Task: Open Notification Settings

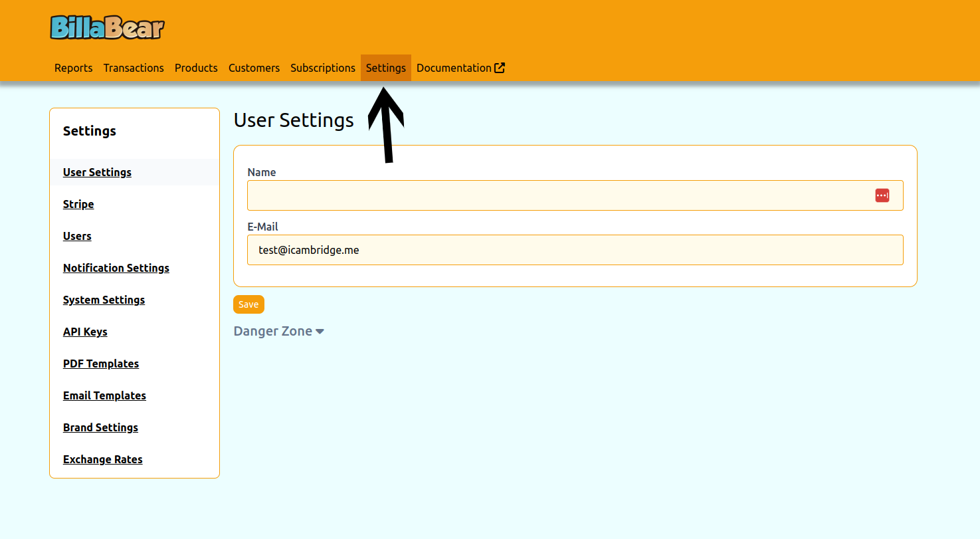Action: (116, 268)
